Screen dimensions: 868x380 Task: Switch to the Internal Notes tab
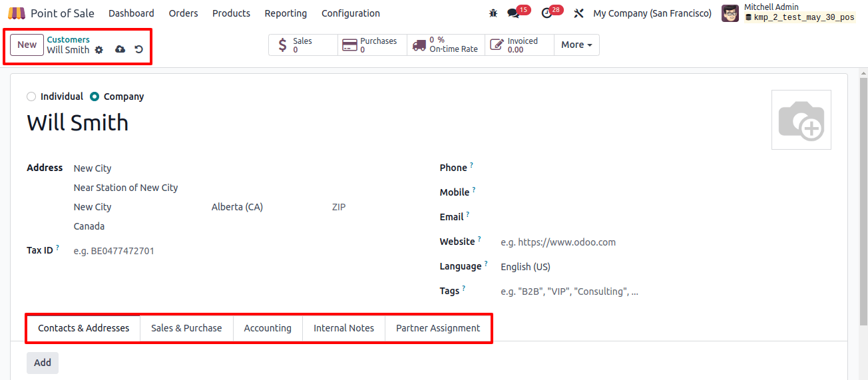pos(343,328)
